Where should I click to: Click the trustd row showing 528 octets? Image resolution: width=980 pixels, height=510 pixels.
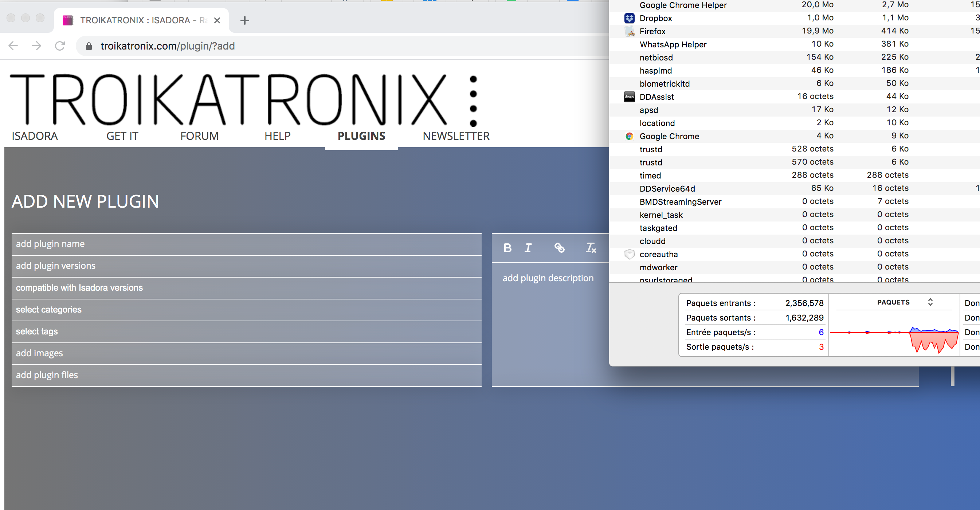pos(794,149)
